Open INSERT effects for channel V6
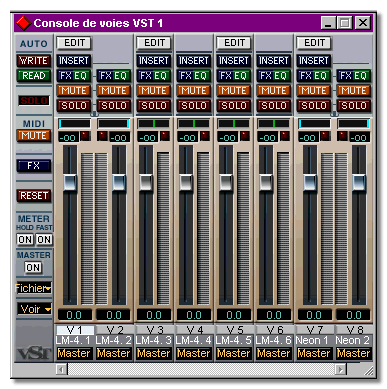 click(274, 61)
